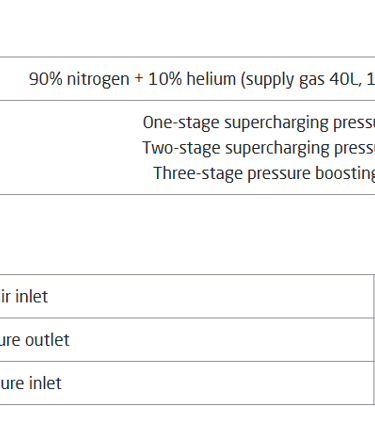
Task: Click the empty area of the outlet row
Action: (x=220, y=340)
